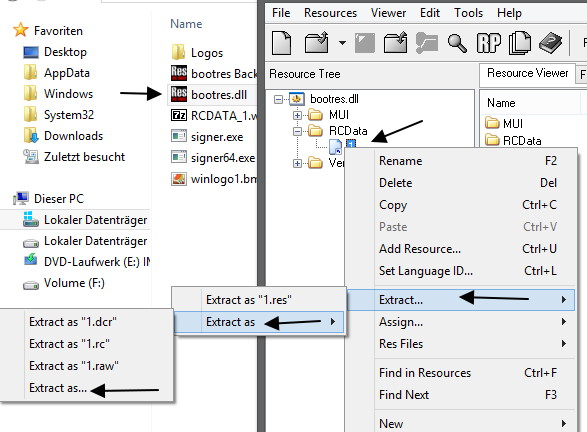Click the RP toolbar icon

coord(489,43)
